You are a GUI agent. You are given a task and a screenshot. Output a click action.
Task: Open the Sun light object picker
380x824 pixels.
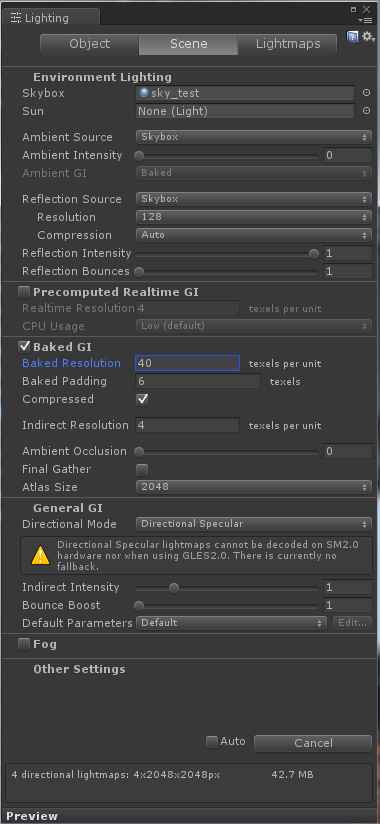366,111
